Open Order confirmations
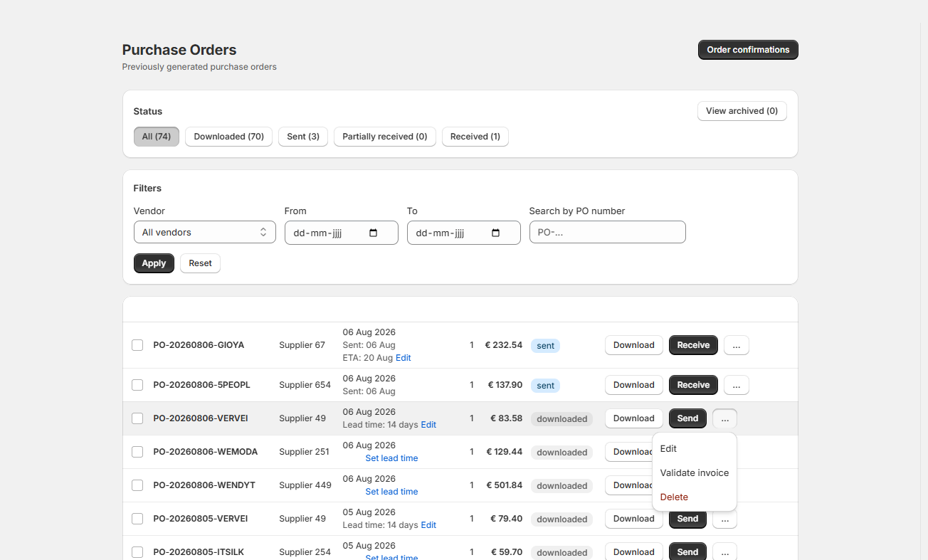The image size is (928, 560). pos(748,50)
